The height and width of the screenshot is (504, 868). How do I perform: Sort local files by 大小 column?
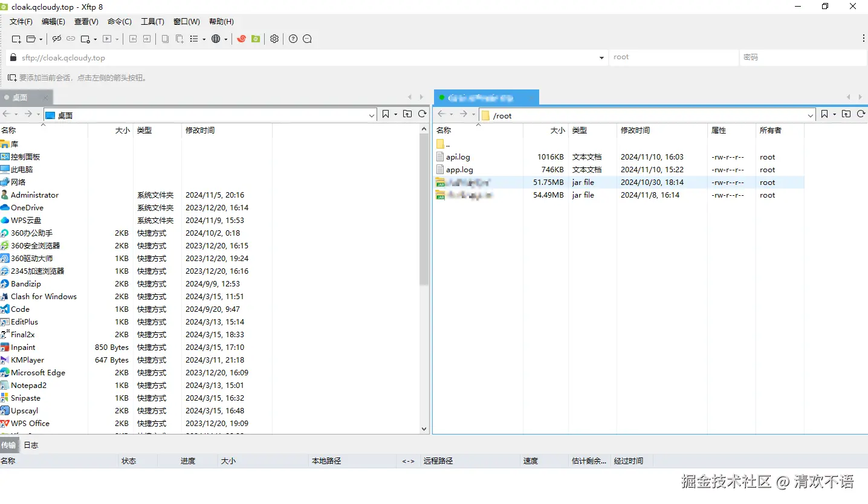(111, 131)
